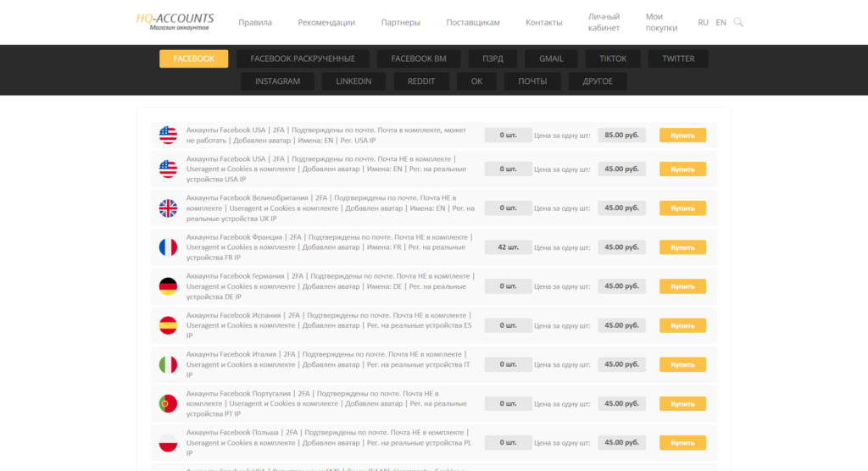The image size is (868, 471).
Task: Click the 45.00 руб. price in Франция row
Action: (621, 247)
